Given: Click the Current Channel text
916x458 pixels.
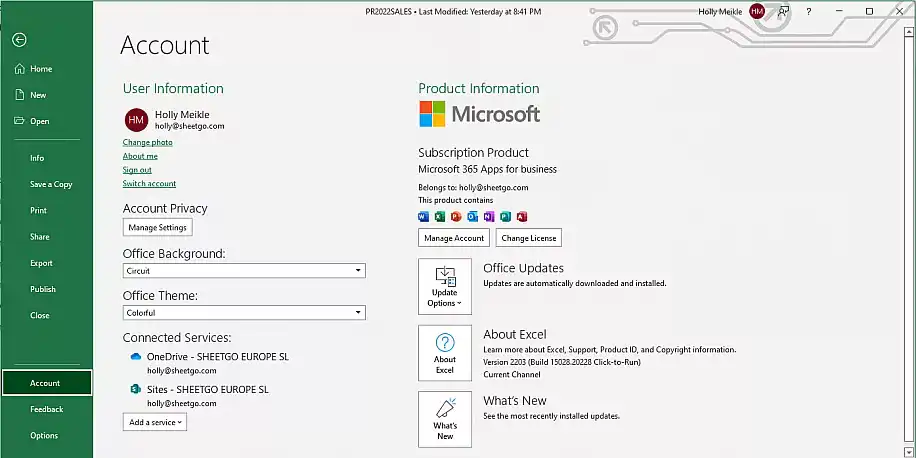Looking at the screenshot, I should tap(512, 374).
